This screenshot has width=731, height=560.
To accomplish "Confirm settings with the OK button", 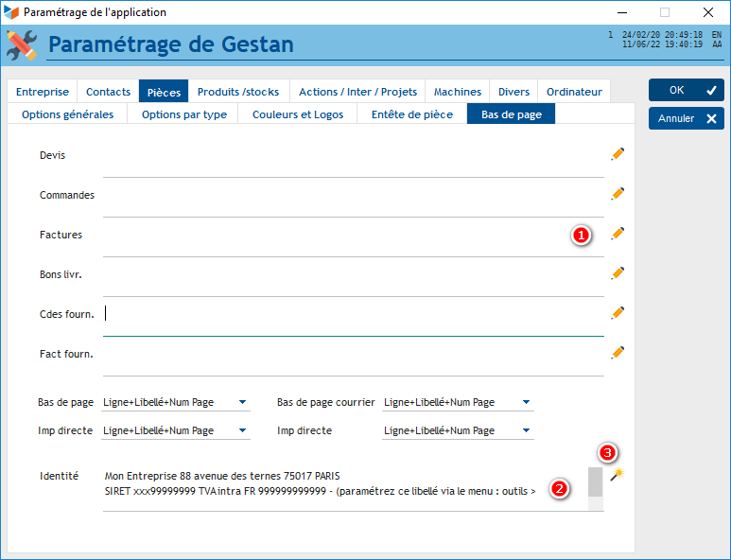I will [x=686, y=90].
